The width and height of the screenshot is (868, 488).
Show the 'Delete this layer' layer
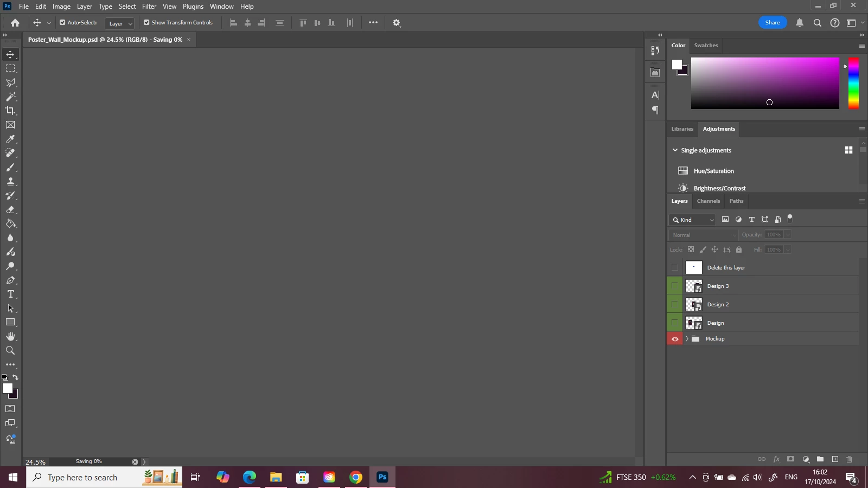pos(675,267)
